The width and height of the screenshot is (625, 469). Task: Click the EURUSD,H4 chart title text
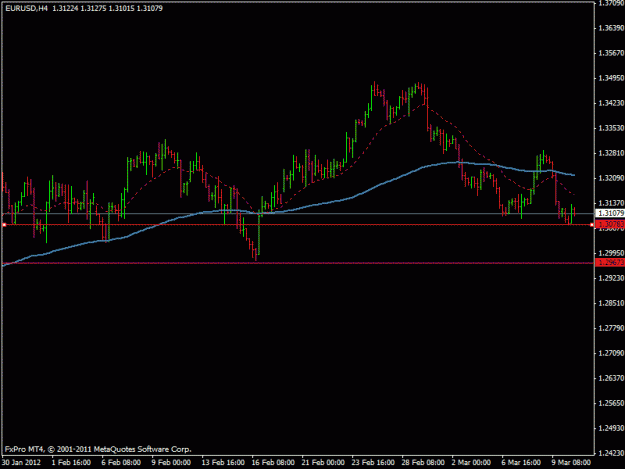coord(26,8)
